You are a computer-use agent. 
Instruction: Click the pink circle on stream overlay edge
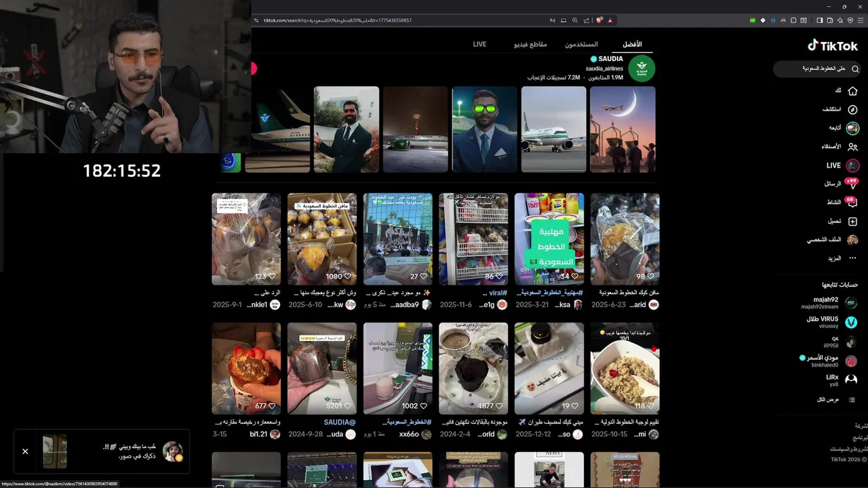point(254,68)
